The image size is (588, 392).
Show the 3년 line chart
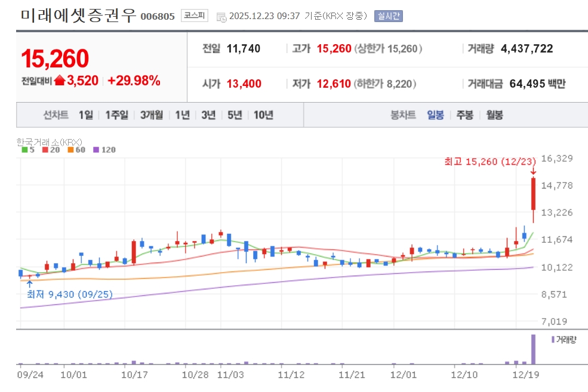(x=208, y=115)
